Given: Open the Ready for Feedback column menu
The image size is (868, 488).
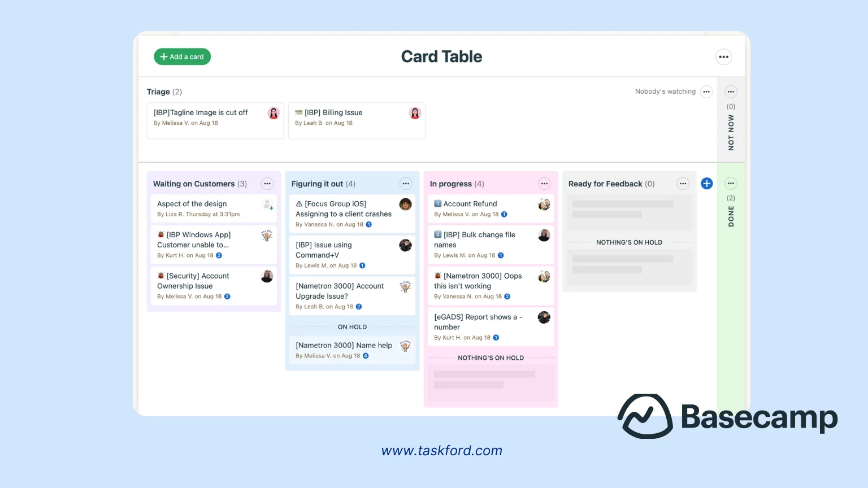Looking at the screenshot, I should (x=683, y=184).
